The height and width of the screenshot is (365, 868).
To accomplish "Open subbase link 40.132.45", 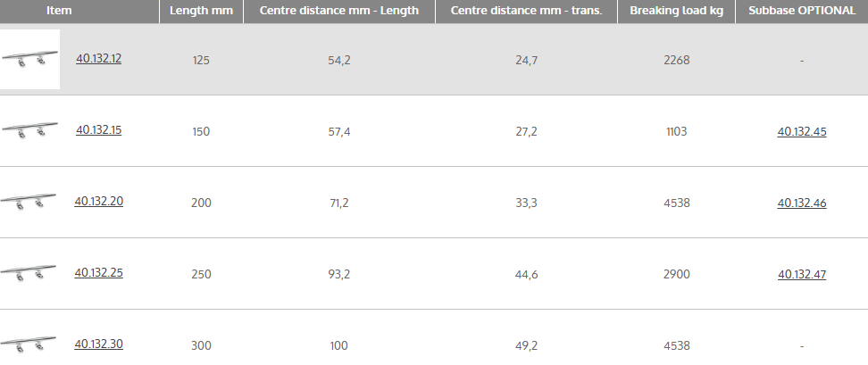I will [802, 132].
